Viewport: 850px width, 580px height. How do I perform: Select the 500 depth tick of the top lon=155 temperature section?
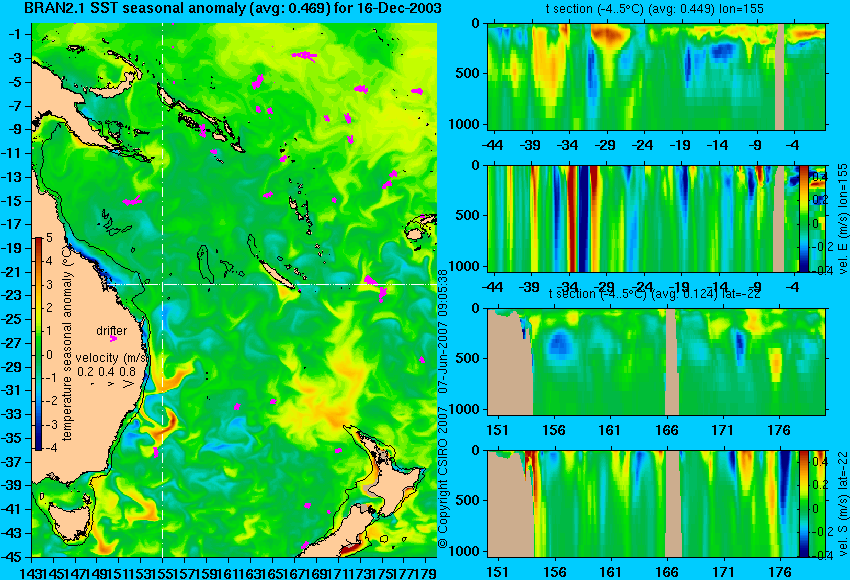coord(467,73)
